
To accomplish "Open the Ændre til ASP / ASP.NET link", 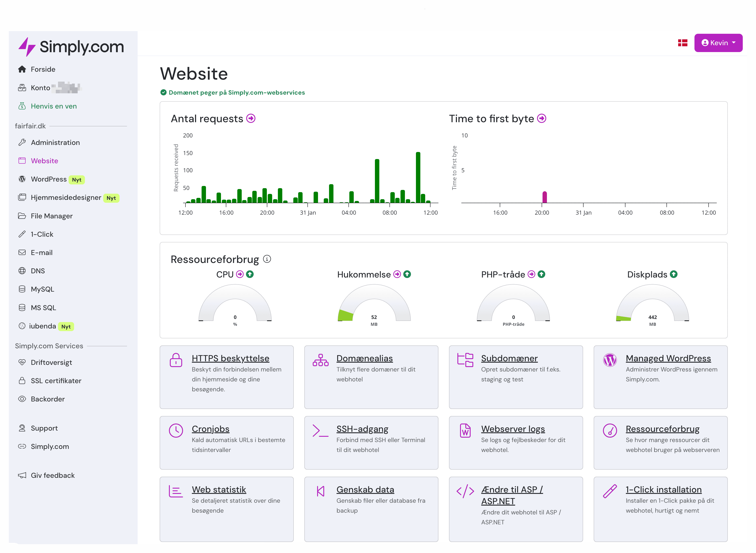I will pos(512,495).
